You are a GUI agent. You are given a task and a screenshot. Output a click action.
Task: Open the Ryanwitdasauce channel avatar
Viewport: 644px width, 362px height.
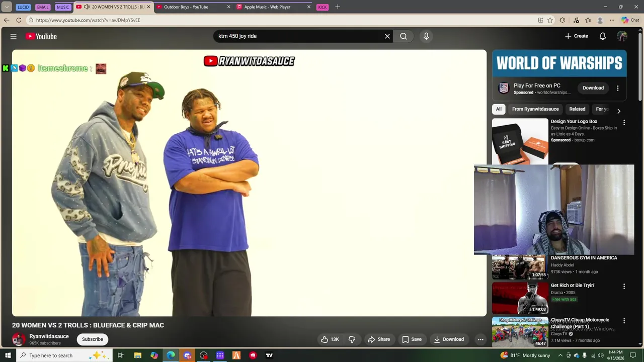pos(19,339)
